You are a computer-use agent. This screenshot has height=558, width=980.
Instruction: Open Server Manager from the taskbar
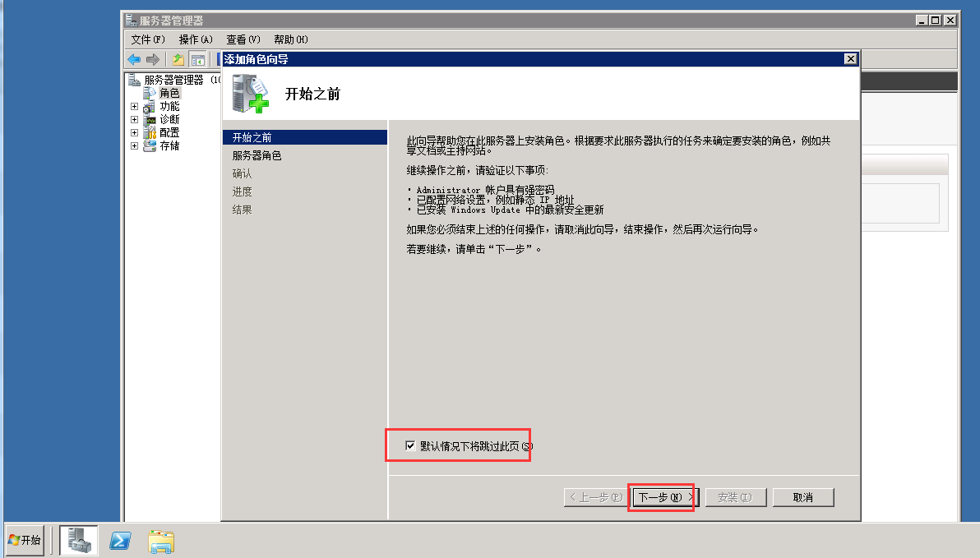tap(79, 540)
